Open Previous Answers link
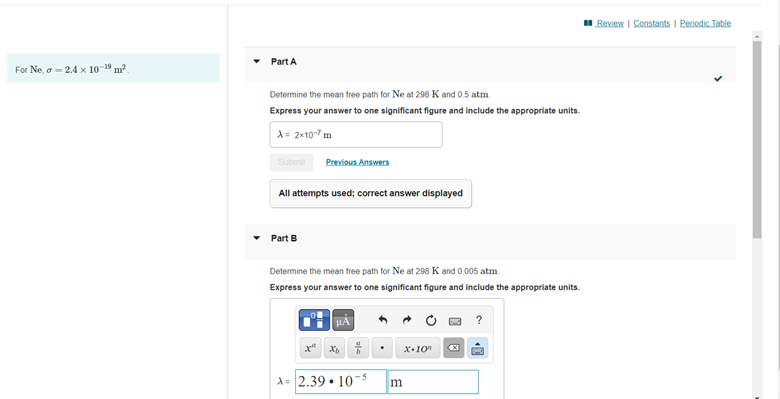The image size is (780, 399). [357, 162]
